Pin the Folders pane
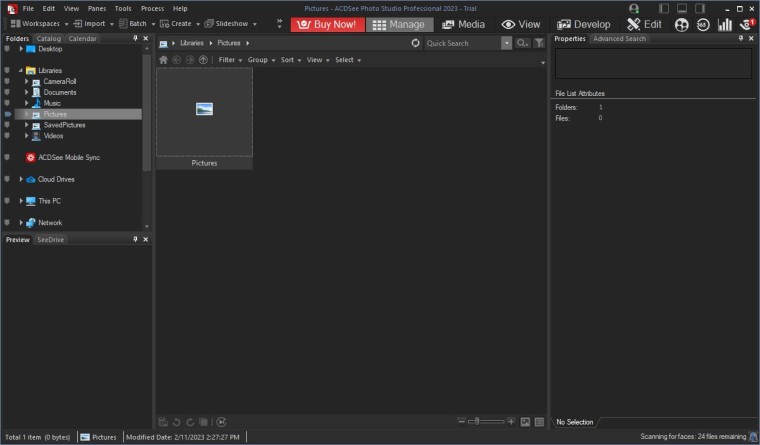This screenshot has width=760, height=445. tap(135, 38)
